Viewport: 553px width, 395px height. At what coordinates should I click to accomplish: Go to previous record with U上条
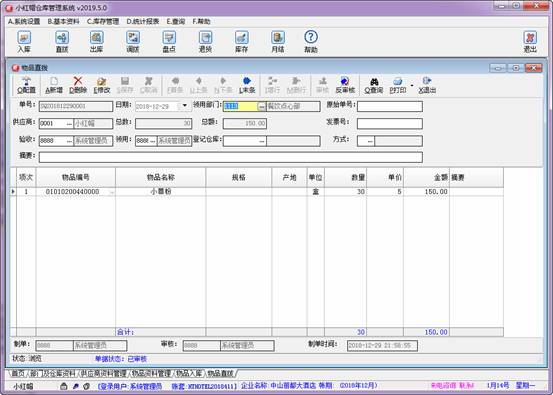199,85
